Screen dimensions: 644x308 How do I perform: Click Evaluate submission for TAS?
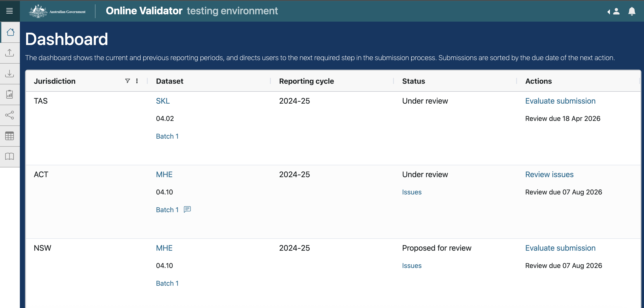[560, 101]
